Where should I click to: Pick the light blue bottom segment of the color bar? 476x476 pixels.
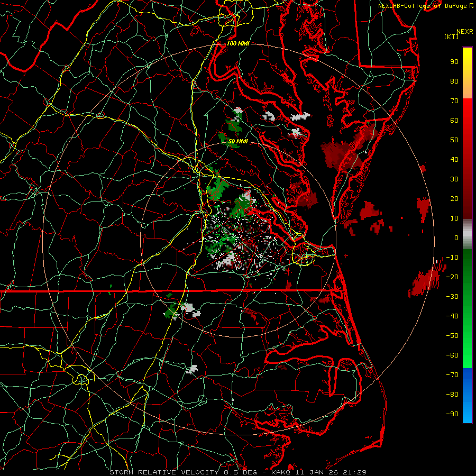[x=467, y=411]
